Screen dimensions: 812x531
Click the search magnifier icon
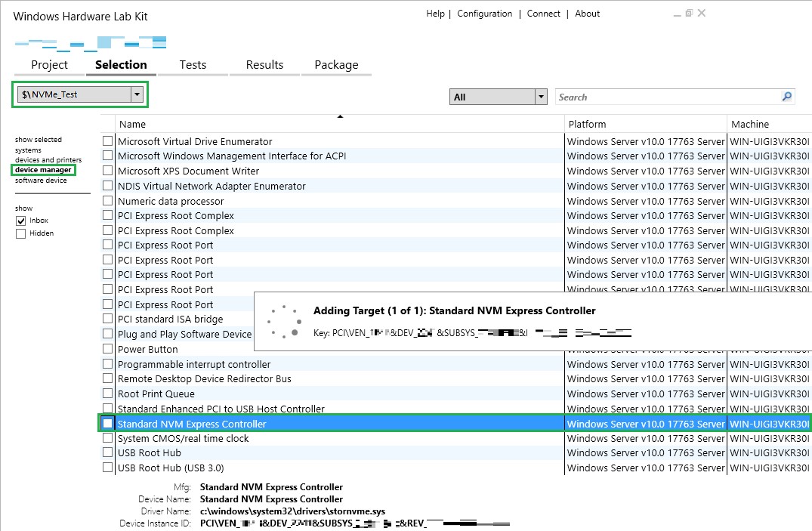(786, 97)
